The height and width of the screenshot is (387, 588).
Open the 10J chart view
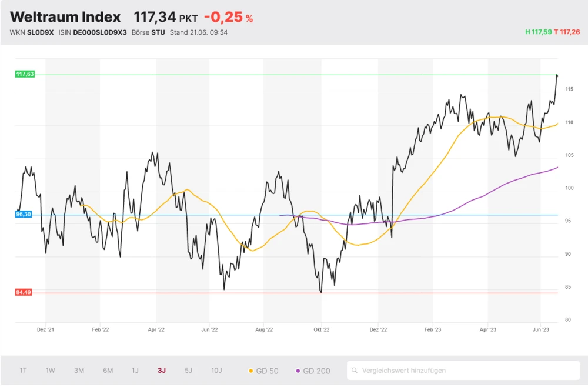pos(216,371)
